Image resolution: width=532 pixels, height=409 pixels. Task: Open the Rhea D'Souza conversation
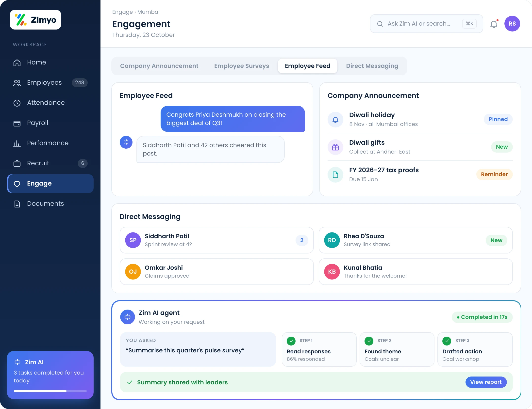click(416, 240)
